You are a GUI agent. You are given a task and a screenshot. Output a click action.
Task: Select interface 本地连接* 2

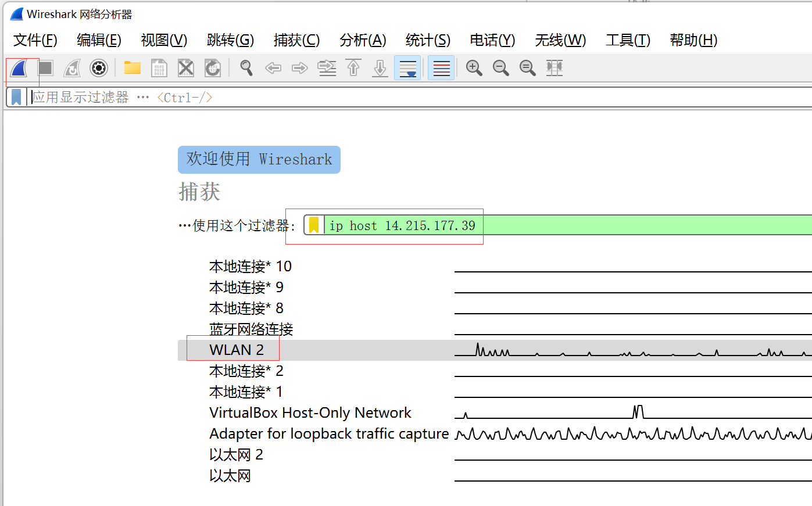coord(246,371)
